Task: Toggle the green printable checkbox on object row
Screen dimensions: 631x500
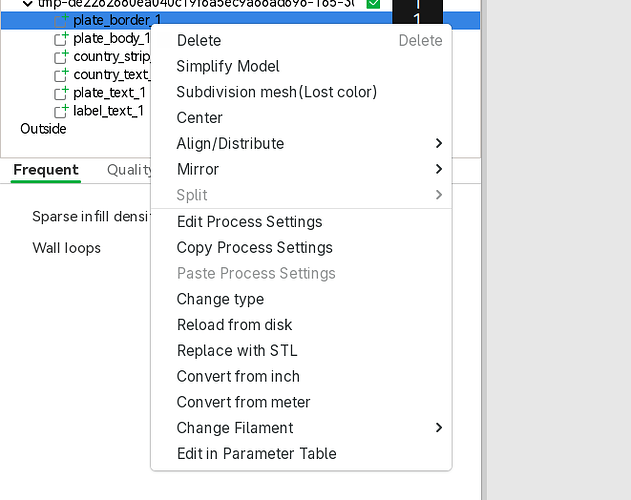Action: (x=373, y=4)
